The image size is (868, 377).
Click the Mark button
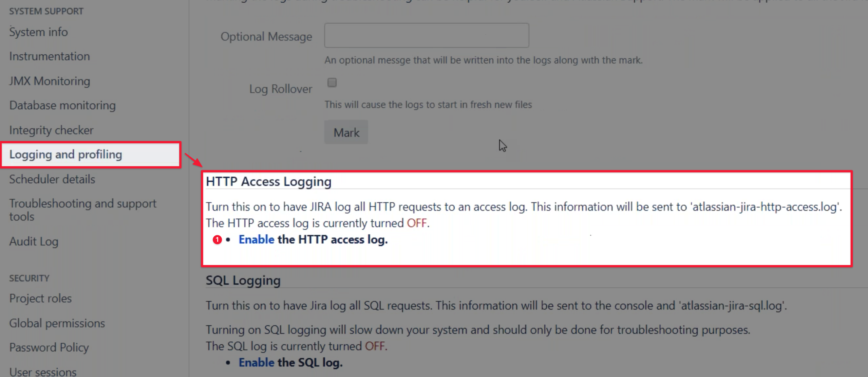point(346,132)
